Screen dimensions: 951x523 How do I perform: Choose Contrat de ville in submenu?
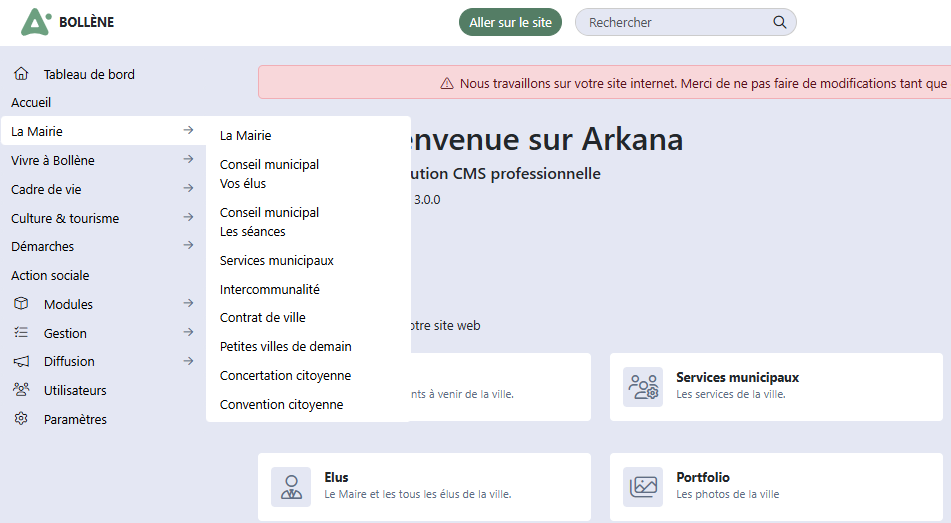tap(263, 317)
